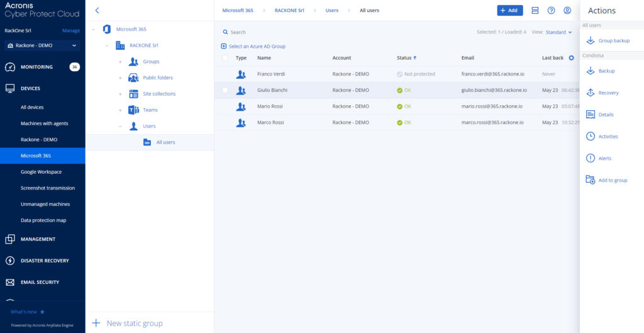Screen dimensions: 644x333
Task: Open the Management section icon
Action: click(x=10, y=239)
